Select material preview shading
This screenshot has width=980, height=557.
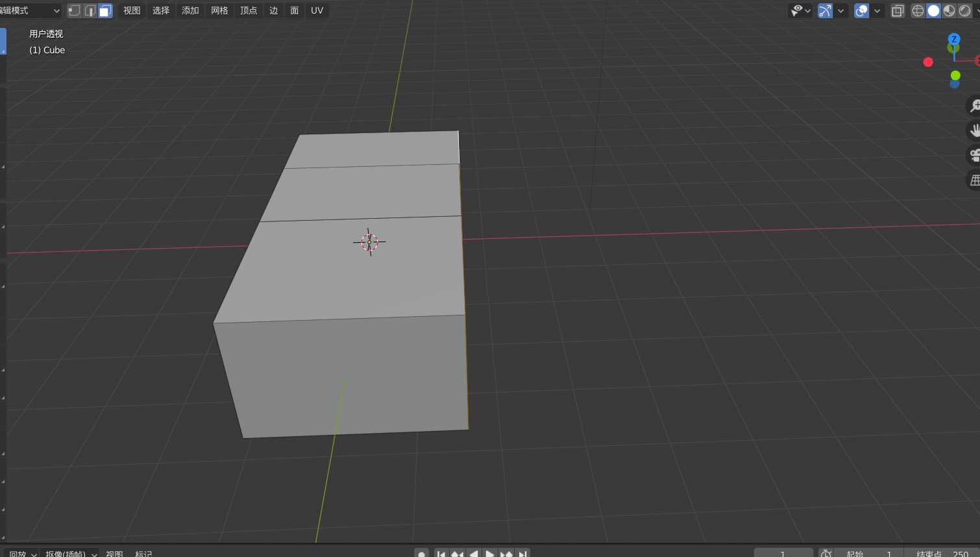949,10
